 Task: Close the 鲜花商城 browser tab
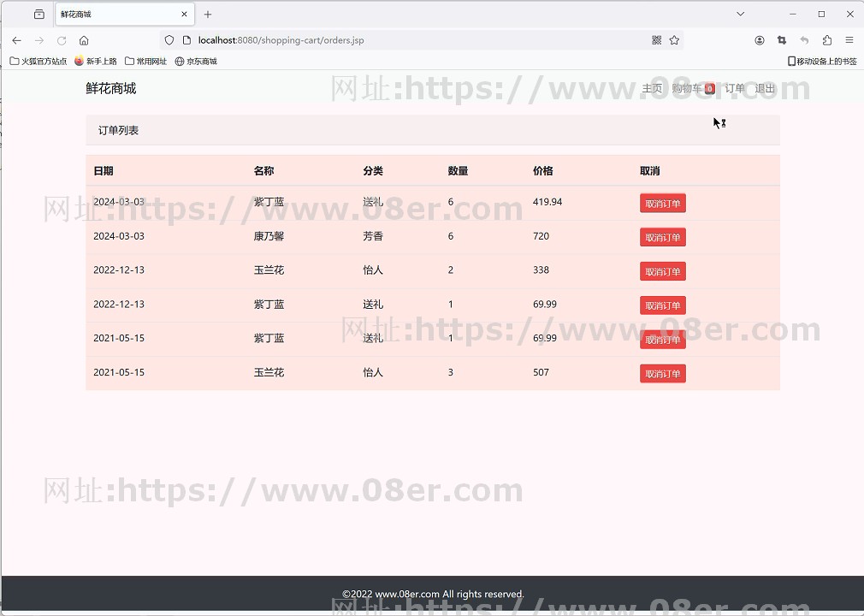point(184,15)
